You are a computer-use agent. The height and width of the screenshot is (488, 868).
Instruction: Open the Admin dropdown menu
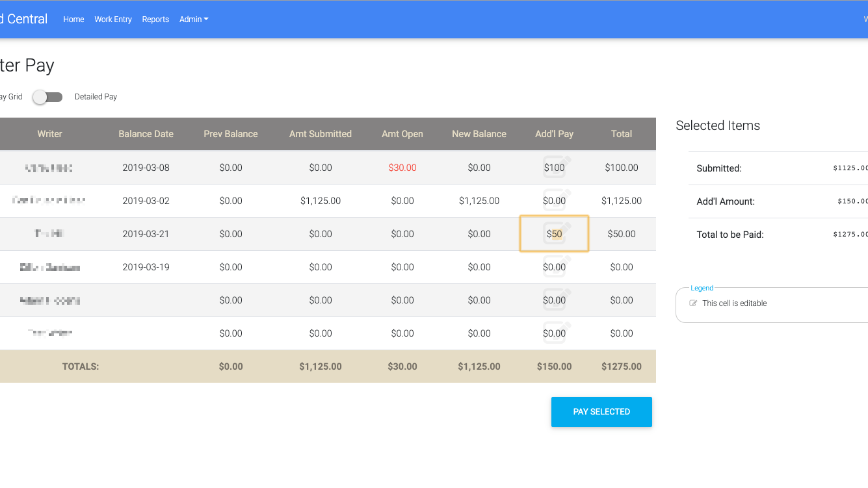194,19
